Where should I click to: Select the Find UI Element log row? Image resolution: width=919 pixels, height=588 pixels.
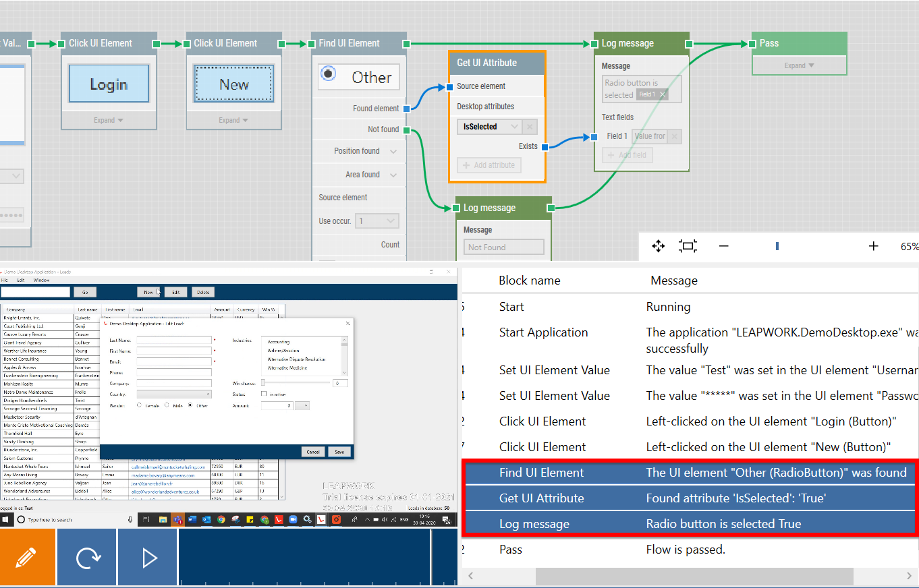pyautogui.click(x=688, y=473)
